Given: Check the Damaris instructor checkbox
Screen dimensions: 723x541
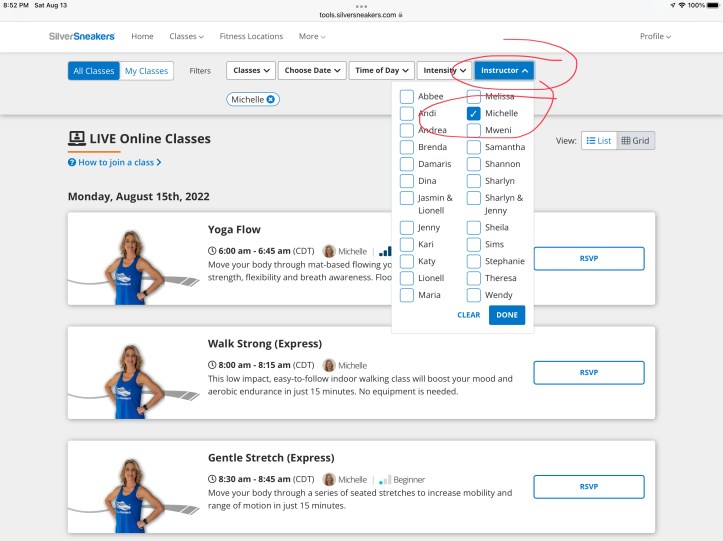Looking at the screenshot, I should (407, 164).
